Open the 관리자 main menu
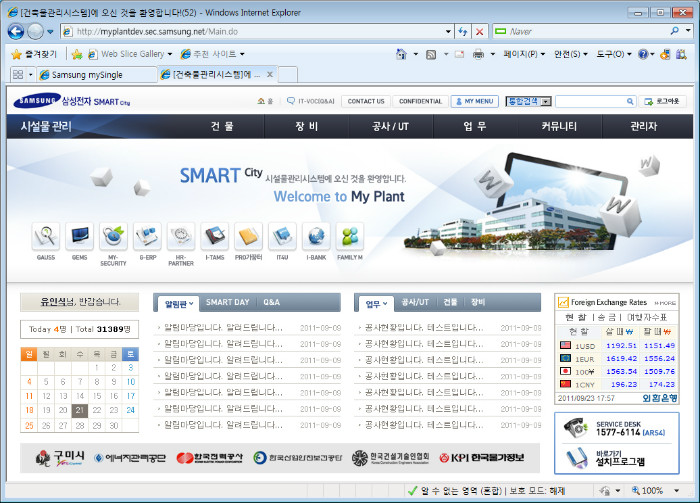 (644, 126)
